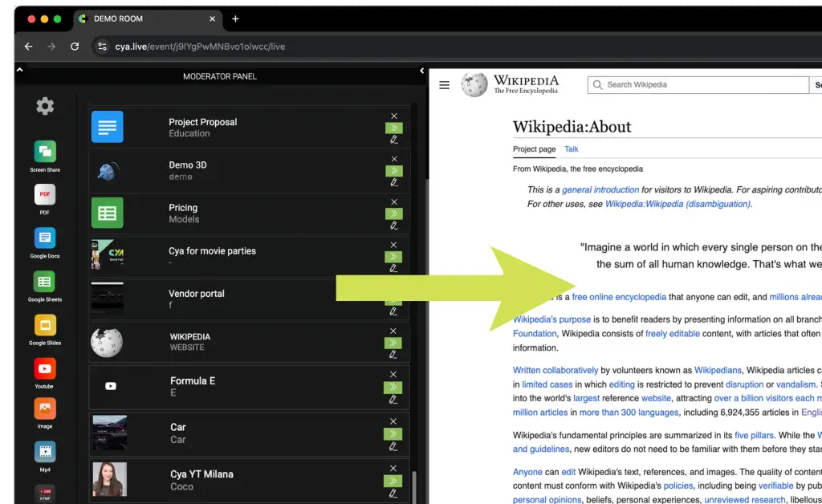Image resolution: width=822 pixels, height=504 pixels.
Task: Remove the Project Proposal item
Action: 393,116
